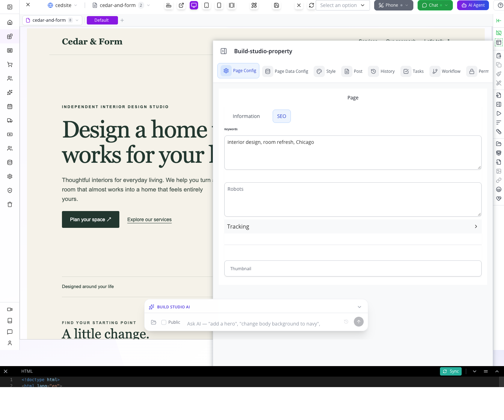
Task: Open the History tab
Action: point(382,71)
